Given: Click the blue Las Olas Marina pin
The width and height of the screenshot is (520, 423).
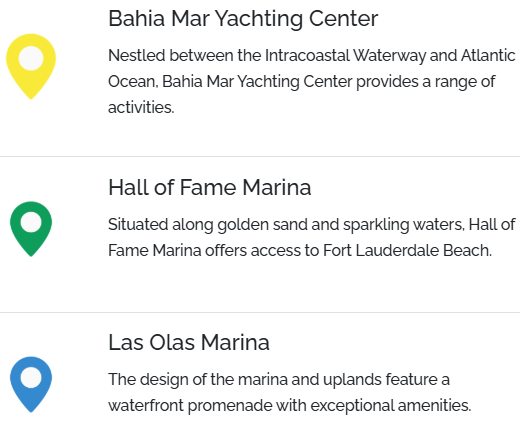Looking at the screenshot, I should point(31,384).
